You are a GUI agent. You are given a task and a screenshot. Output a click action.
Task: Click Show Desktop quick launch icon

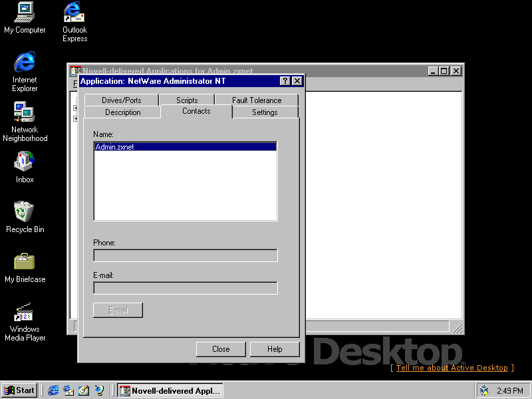84,390
